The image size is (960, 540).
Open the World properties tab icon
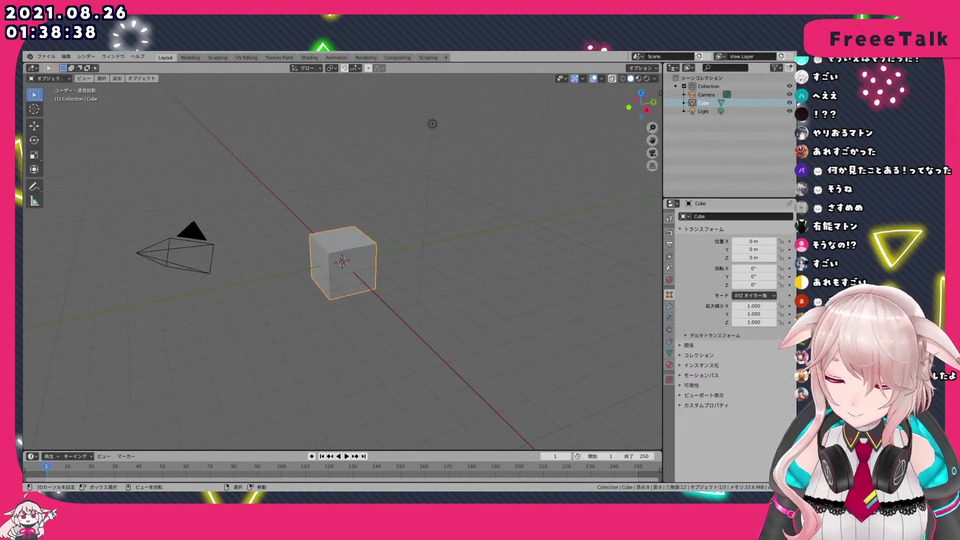coord(669,280)
